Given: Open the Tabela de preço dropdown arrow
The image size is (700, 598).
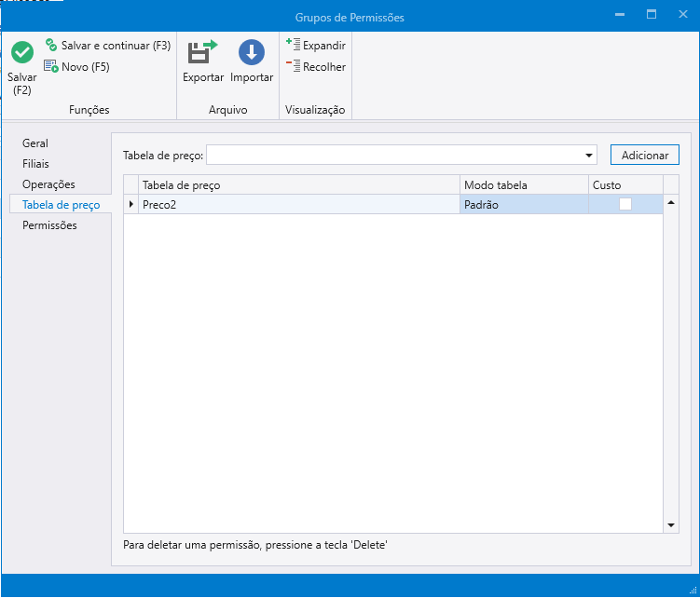Looking at the screenshot, I should (x=589, y=155).
